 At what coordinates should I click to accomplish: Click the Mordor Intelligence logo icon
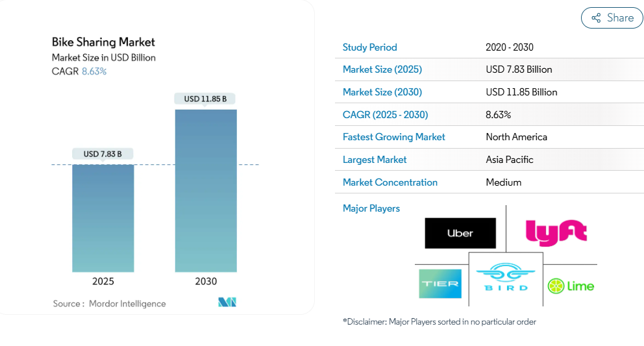pyautogui.click(x=227, y=303)
